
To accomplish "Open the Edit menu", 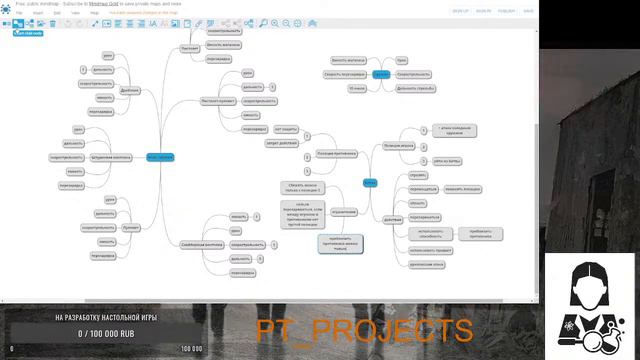I will (x=57, y=13).
